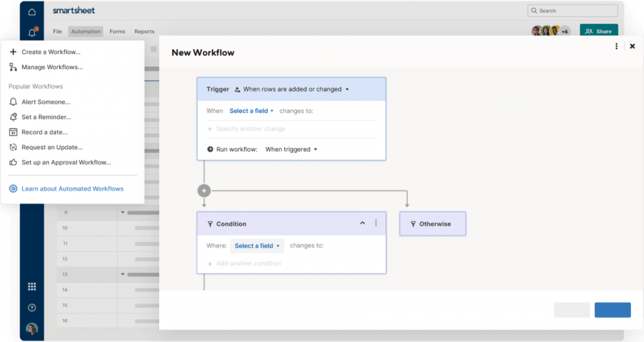The width and height of the screenshot is (644, 342).
Task: Open the Trigger type dropdown
Action: coord(296,89)
